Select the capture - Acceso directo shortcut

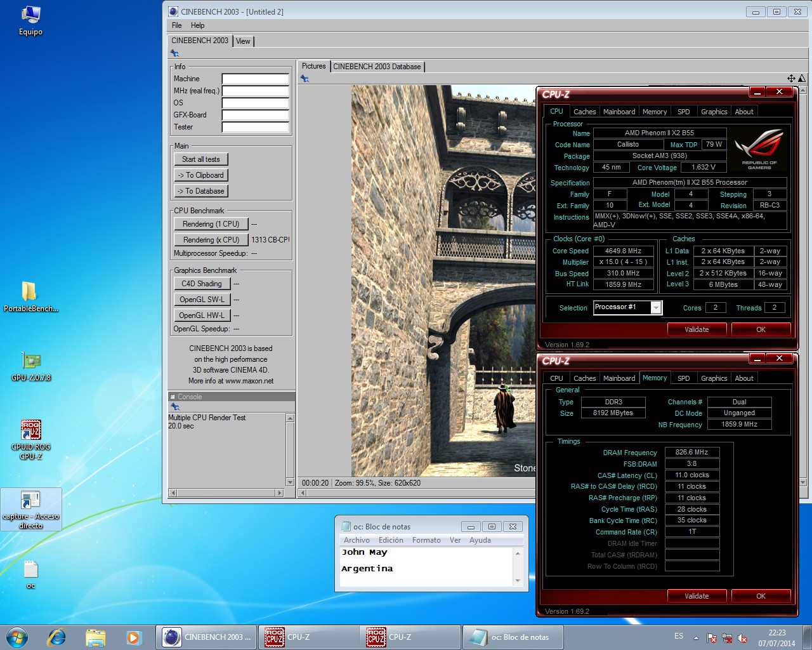click(x=30, y=510)
